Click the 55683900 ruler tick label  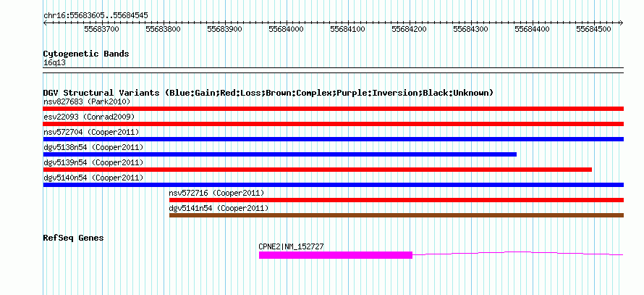(x=224, y=29)
